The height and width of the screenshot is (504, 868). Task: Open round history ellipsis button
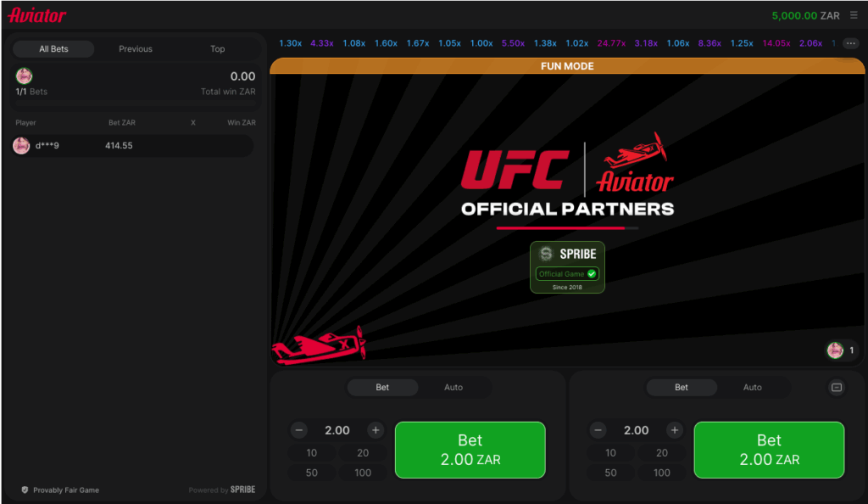coord(851,43)
